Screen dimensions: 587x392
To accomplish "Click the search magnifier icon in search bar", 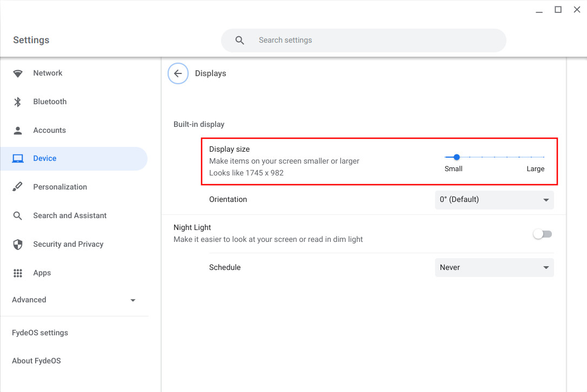I will click(240, 40).
